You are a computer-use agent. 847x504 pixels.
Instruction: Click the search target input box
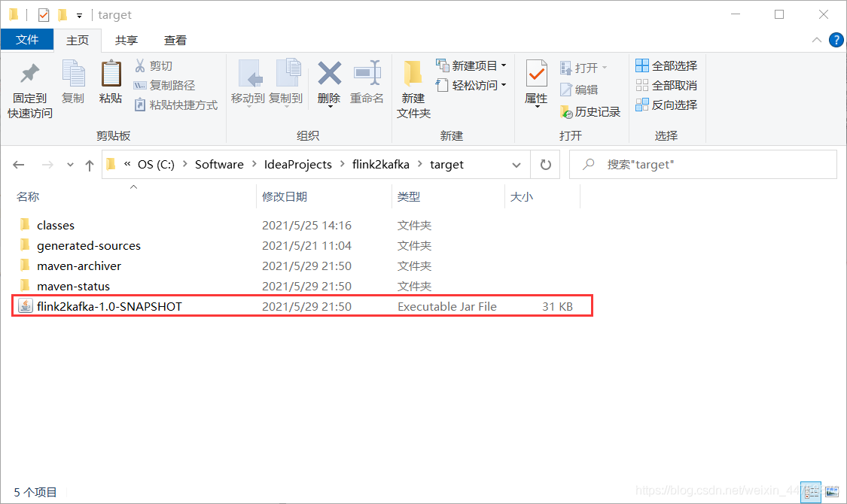click(711, 165)
